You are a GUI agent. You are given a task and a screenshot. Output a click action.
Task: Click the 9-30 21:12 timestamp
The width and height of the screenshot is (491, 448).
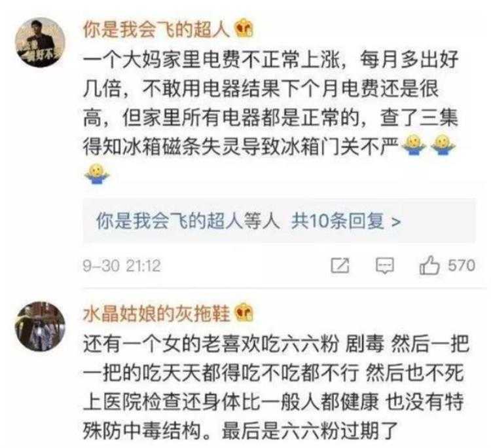(x=122, y=266)
